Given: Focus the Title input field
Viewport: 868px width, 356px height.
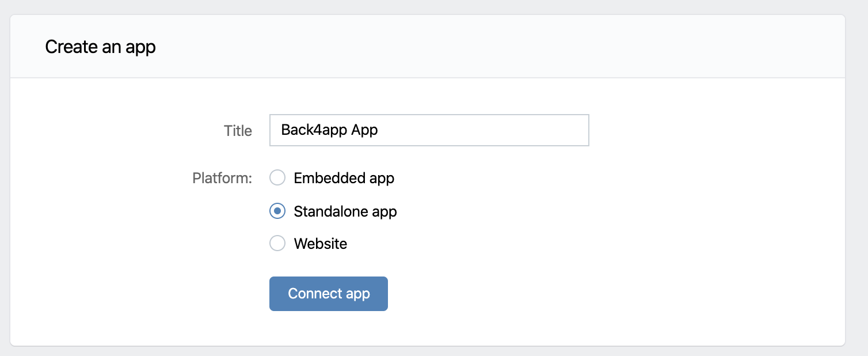Looking at the screenshot, I should tap(429, 130).
